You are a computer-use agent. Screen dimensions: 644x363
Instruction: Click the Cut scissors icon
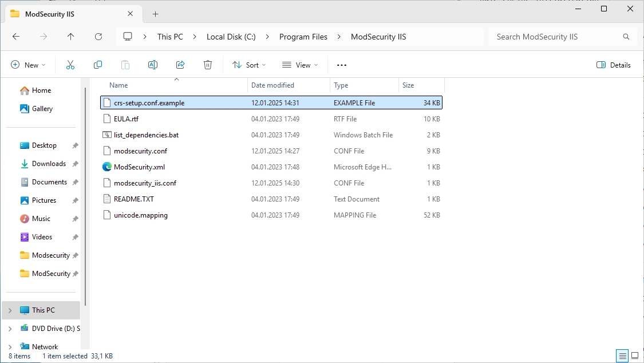coord(70,65)
